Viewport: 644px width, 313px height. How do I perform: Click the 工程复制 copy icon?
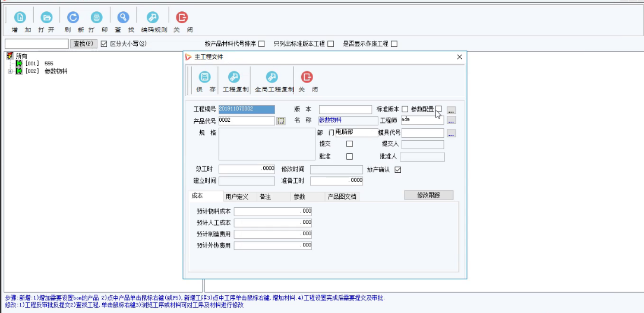[x=235, y=77]
